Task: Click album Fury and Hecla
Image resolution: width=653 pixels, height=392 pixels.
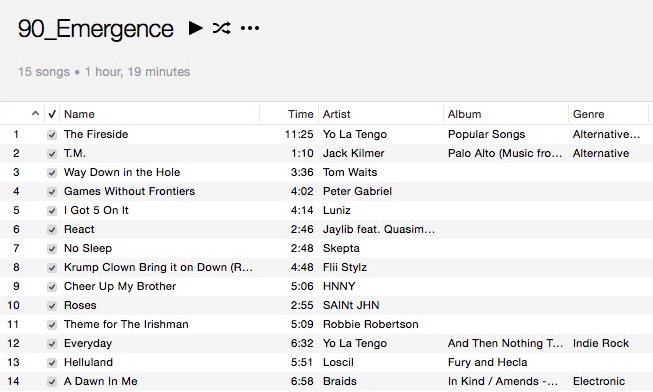Action: click(x=488, y=362)
